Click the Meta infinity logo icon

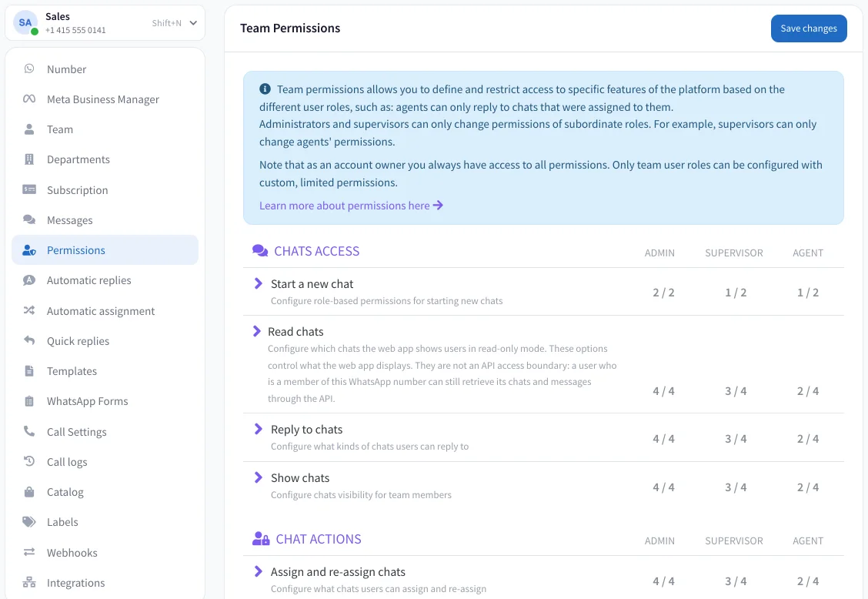pos(28,99)
